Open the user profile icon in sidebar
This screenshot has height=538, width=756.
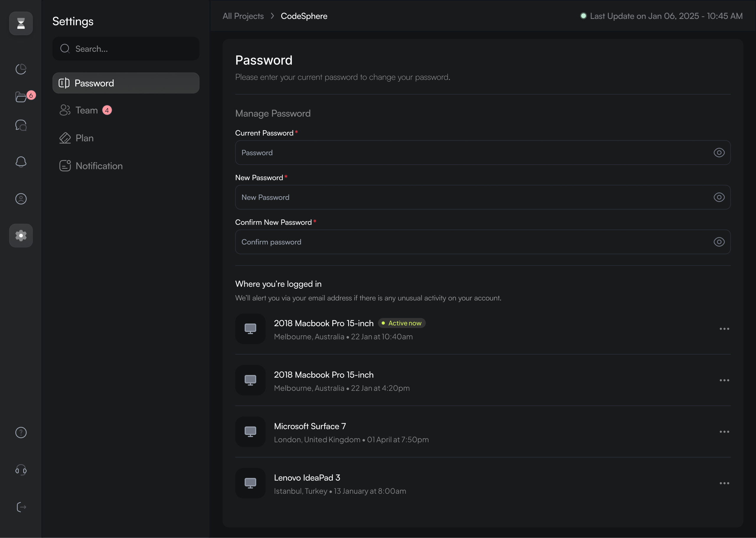pos(21,199)
